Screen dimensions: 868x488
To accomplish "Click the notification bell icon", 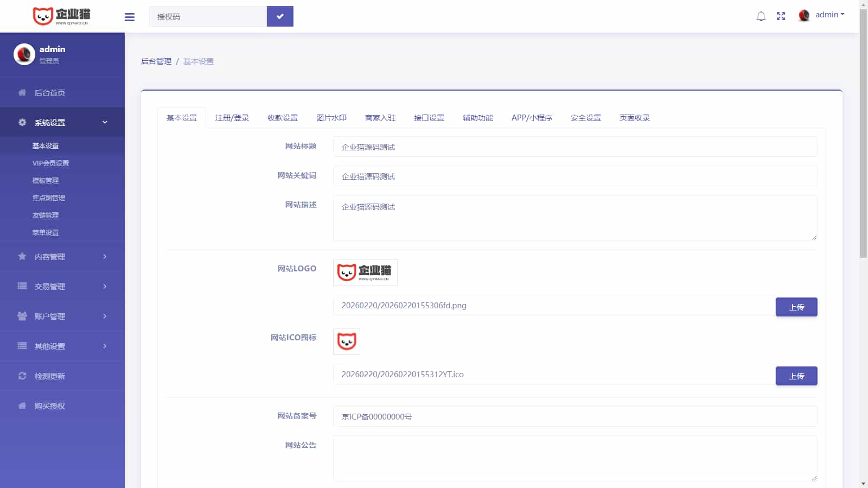I will 761,16.
